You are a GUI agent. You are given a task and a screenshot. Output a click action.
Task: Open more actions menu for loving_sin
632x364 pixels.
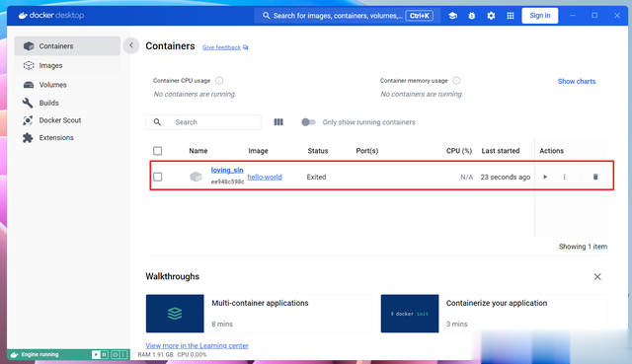(x=564, y=177)
